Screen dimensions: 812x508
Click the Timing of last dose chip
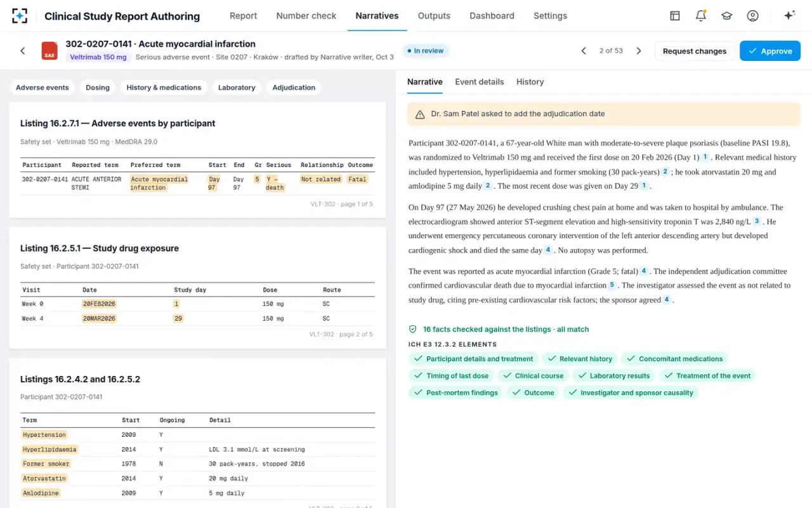coord(451,376)
